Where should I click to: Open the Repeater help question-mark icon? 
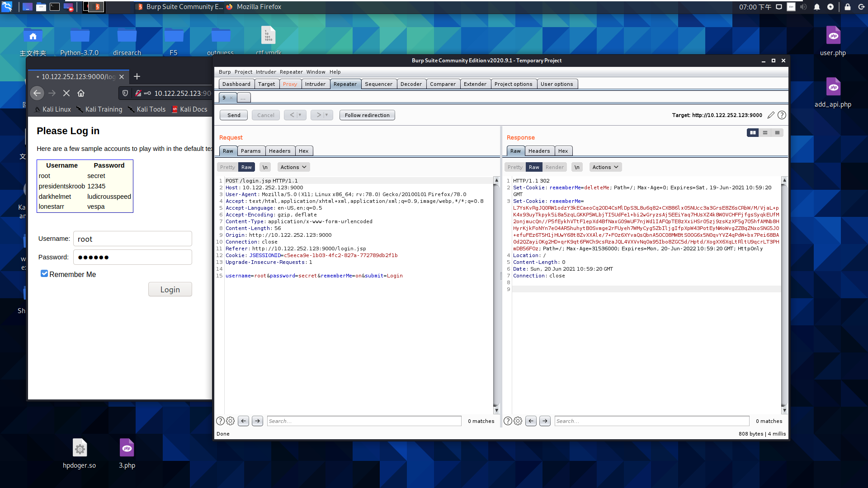coord(782,115)
